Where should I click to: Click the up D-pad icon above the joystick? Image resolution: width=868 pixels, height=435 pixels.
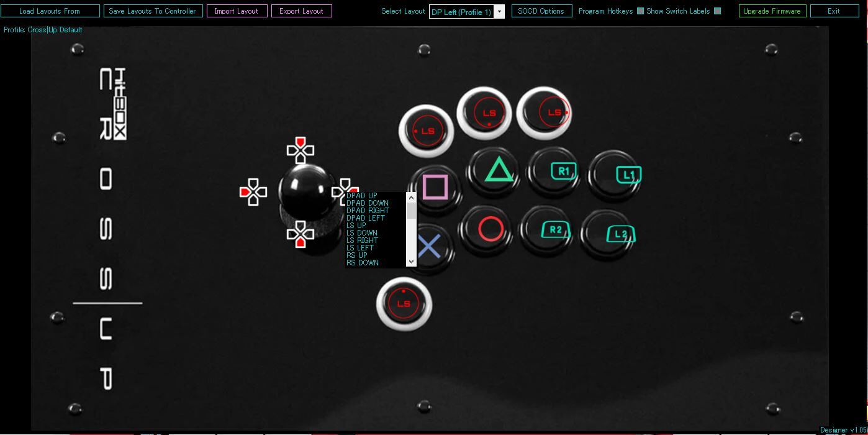click(301, 149)
